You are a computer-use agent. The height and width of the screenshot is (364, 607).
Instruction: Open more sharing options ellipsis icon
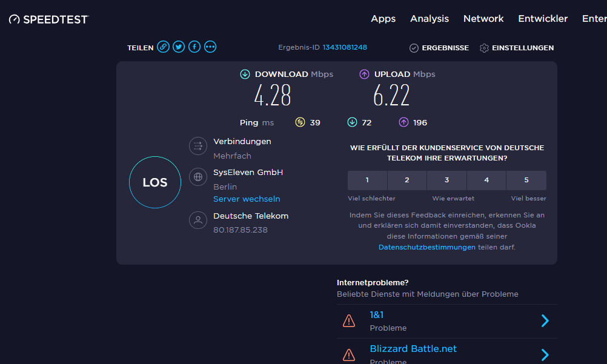pos(210,47)
